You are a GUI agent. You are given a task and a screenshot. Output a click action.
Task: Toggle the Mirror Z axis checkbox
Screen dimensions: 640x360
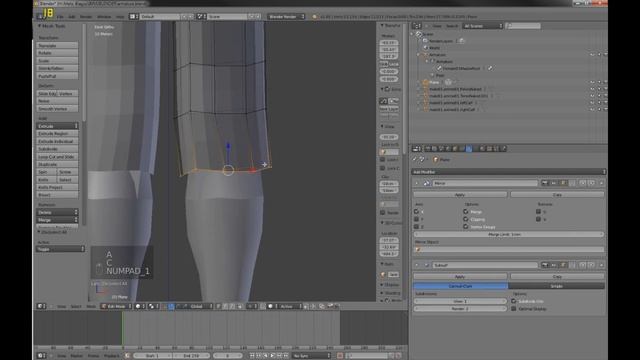(416, 227)
